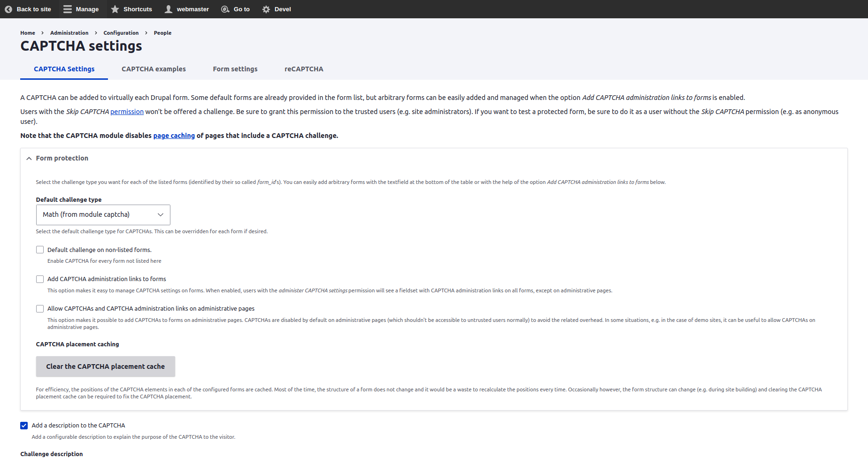Open the Default challenge type dropdown
Image resolution: width=868 pixels, height=458 pixels.
click(x=103, y=215)
